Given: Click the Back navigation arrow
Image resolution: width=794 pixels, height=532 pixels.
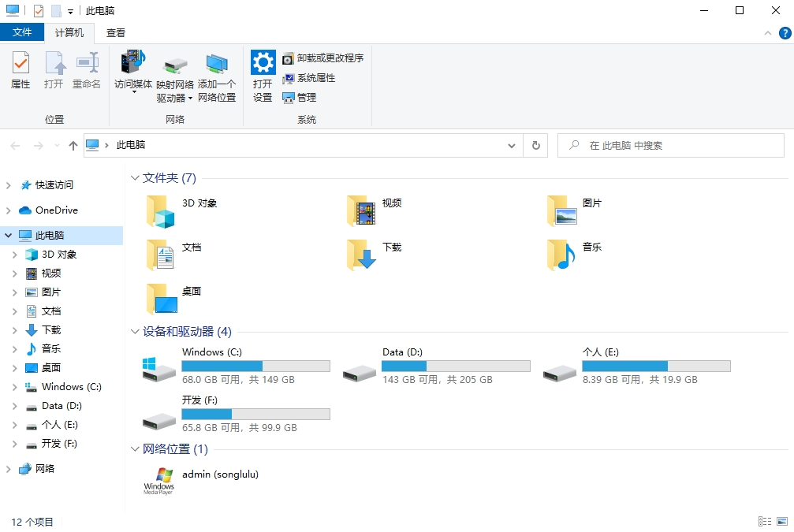Looking at the screenshot, I should pyautogui.click(x=15, y=146).
